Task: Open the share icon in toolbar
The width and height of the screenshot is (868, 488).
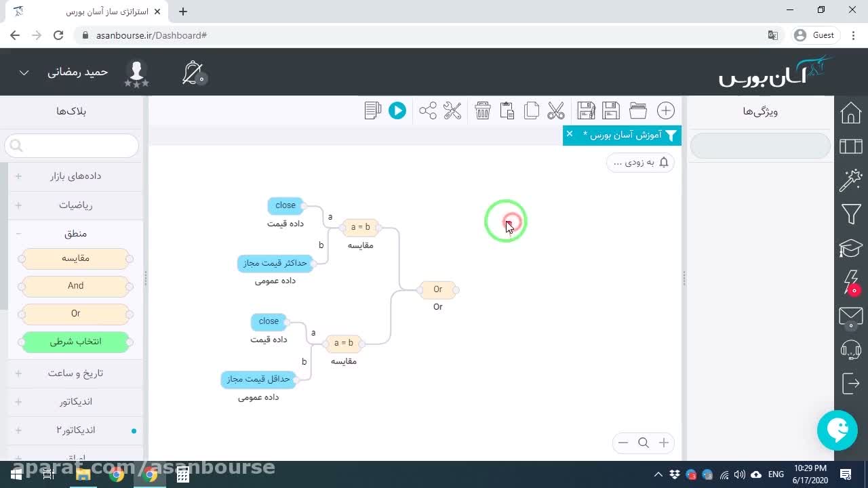Action: [428, 110]
